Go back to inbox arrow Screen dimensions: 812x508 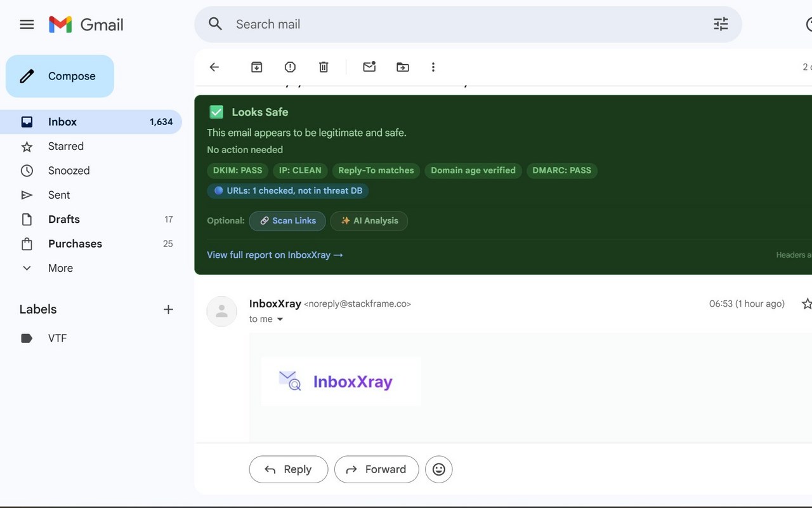pyautogui.click(x=214, y=67)
